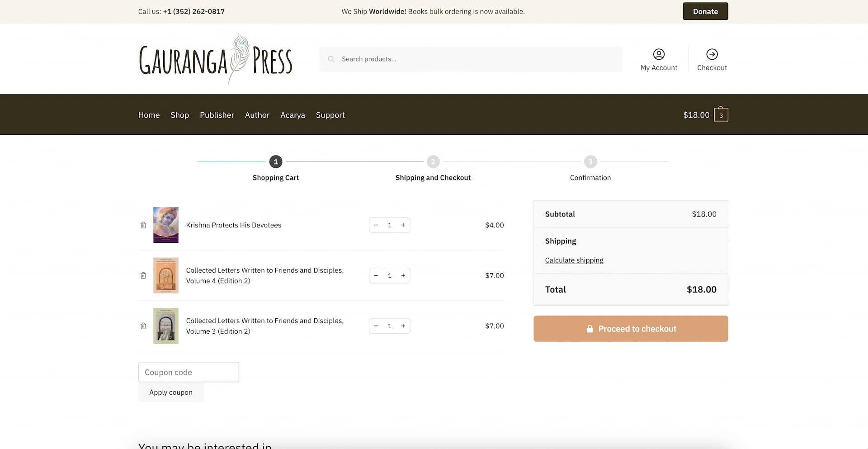
Task: Click the Donate button
Action: [705, 11]
